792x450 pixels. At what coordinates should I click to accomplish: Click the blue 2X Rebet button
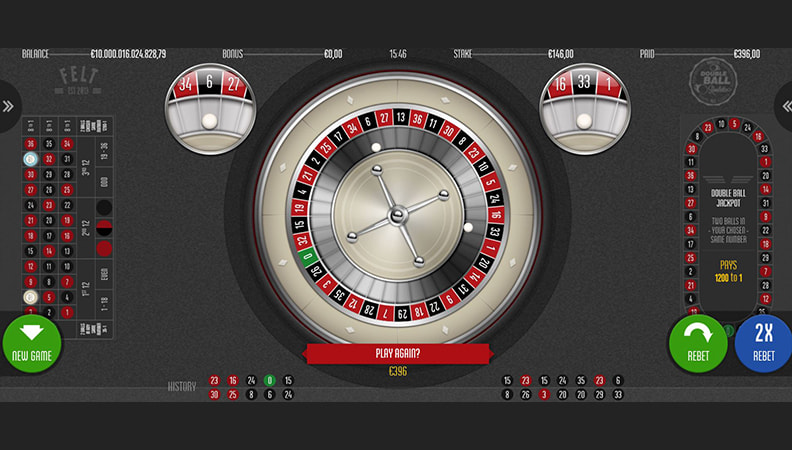click(763, 343)
